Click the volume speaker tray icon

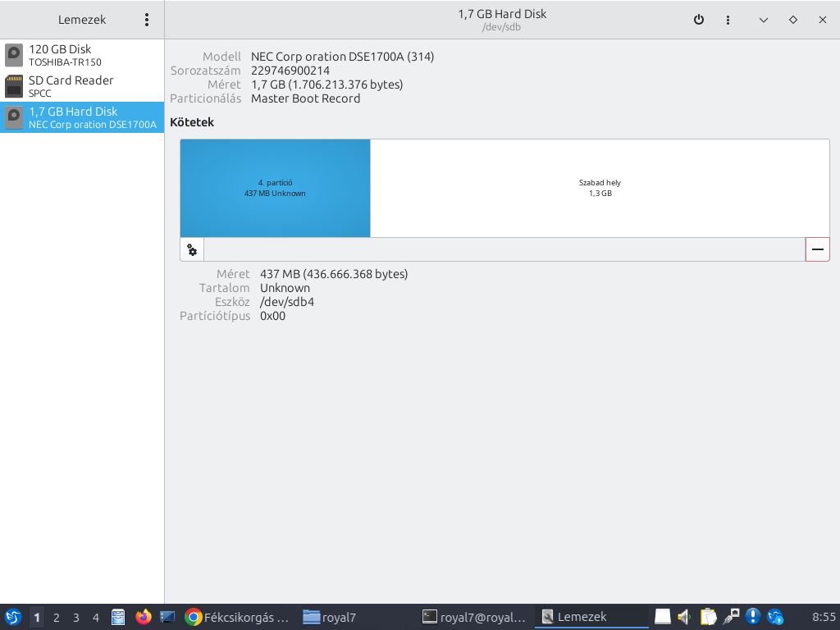pyautogui.click(x=685, y=617)
